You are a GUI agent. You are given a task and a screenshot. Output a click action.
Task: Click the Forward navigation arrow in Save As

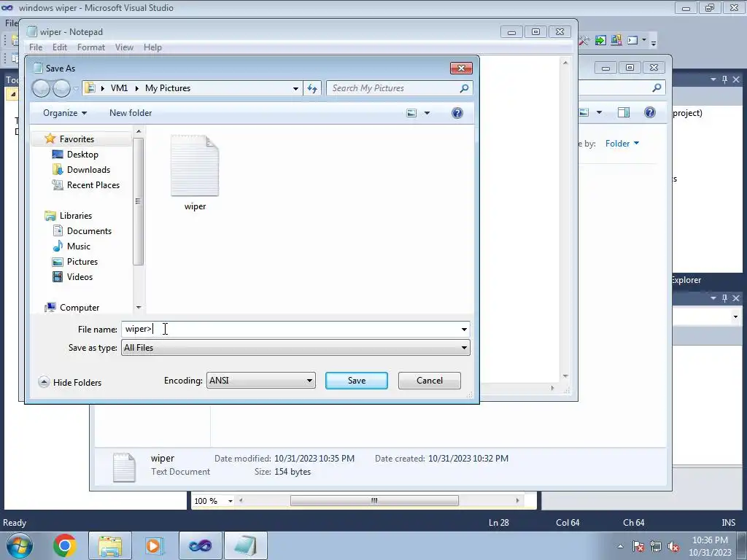click(x=61, y=88)
